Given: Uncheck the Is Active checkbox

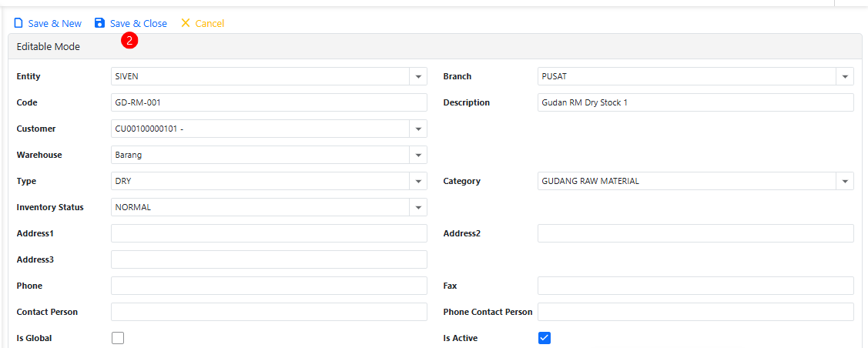Looking at the screenshot, I should click(x=545, y=338).
